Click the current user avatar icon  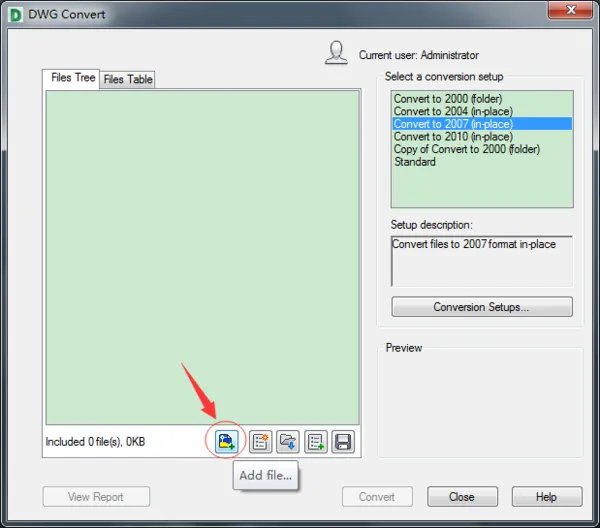click(336, 54)
